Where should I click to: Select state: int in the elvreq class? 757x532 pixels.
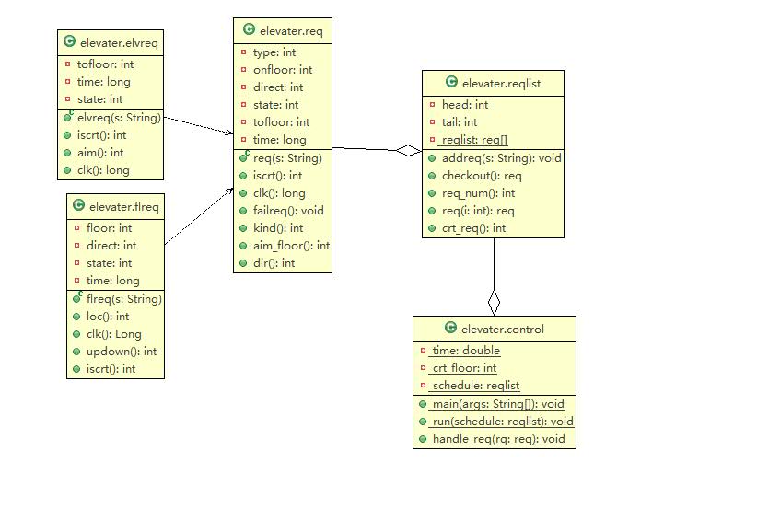tap(100, 99)
